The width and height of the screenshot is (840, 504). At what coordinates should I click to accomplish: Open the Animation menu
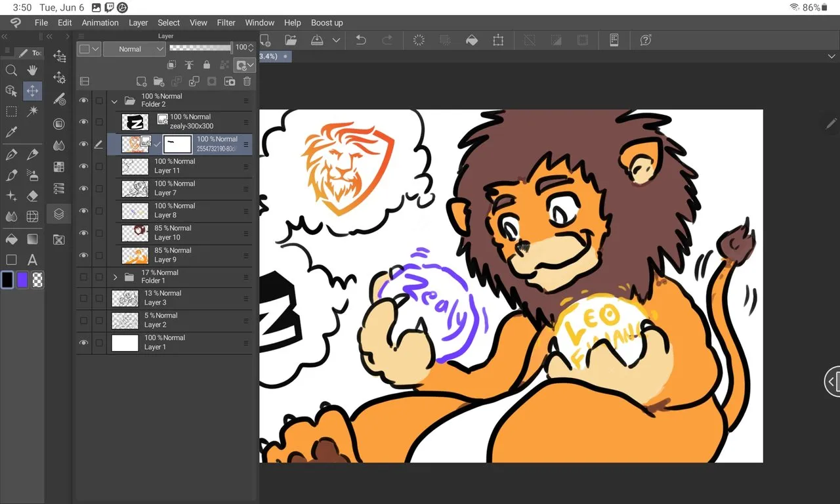click(100, 22)
